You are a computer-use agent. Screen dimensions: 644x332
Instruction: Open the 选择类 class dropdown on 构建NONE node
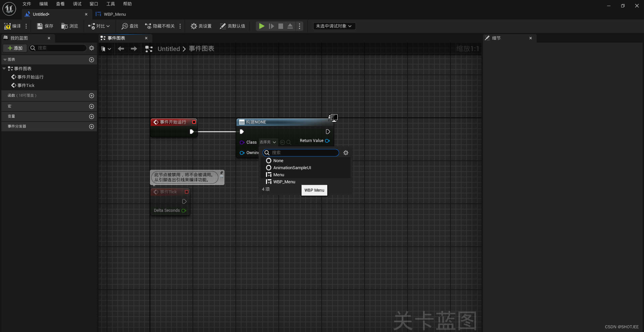pos(268,142)
